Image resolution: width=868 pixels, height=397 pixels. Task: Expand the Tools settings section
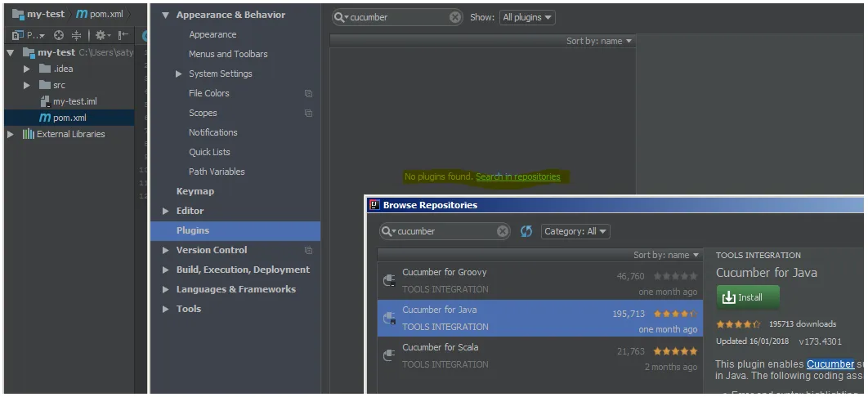165,309
